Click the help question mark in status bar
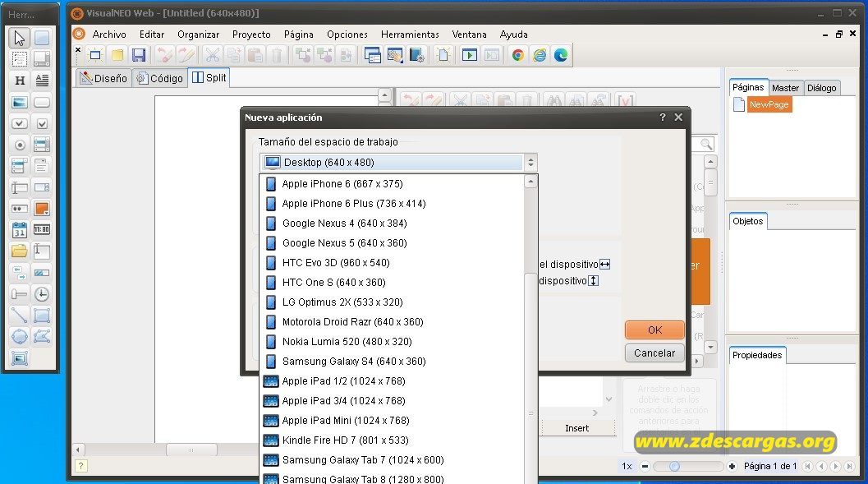 [80, 466]
